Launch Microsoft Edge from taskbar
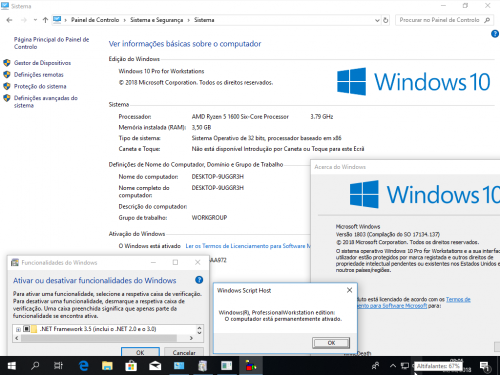 (83, 366)
